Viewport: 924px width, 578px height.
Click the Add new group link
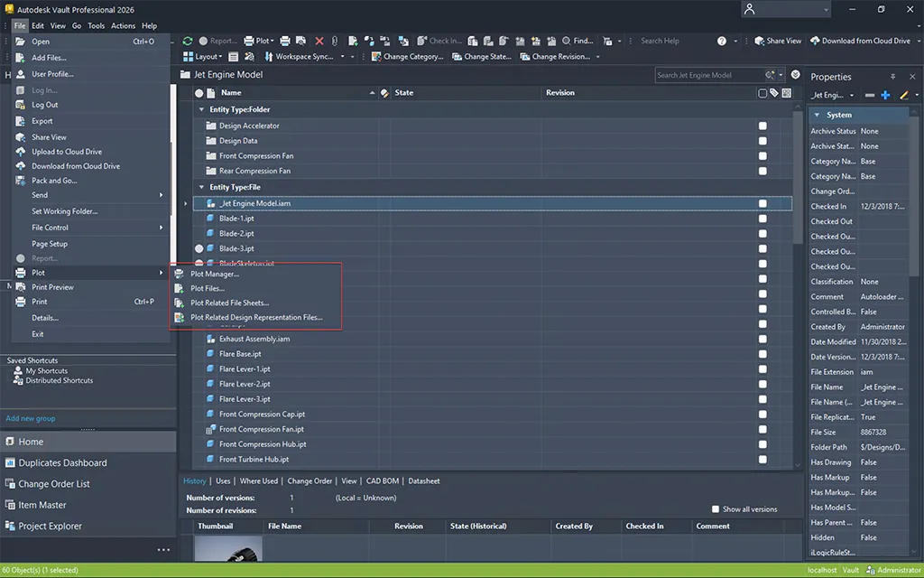click(x=31, y=418)
